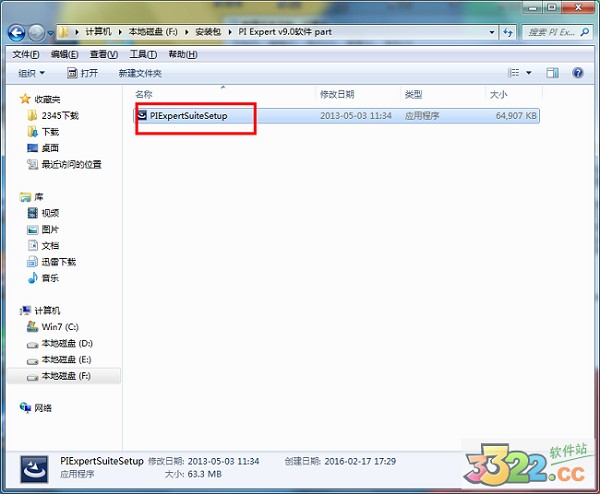This screenshot has height=494, width=600.
Task: Go back with the Back arrow button
Action: tap(16, 33)
